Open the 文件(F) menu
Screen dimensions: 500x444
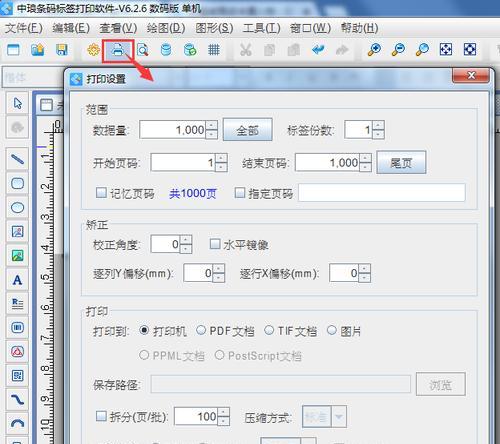click(x=24, y=28)
